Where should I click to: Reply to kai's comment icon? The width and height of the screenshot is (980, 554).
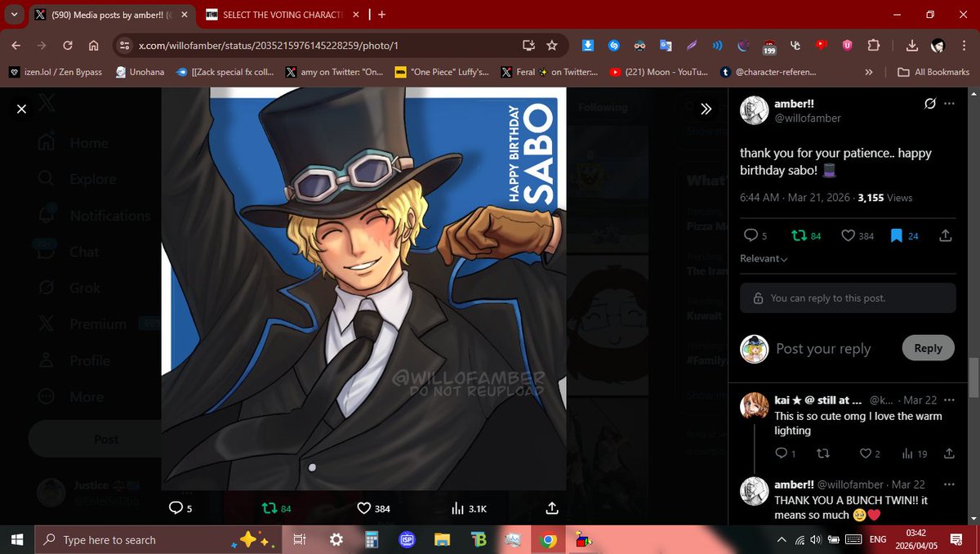click(x=781, y=453)
